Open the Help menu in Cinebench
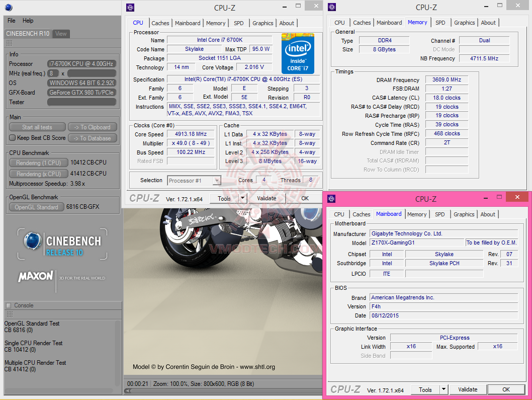The width and height of the screenshot is (532, 400). tap(28, 20)
